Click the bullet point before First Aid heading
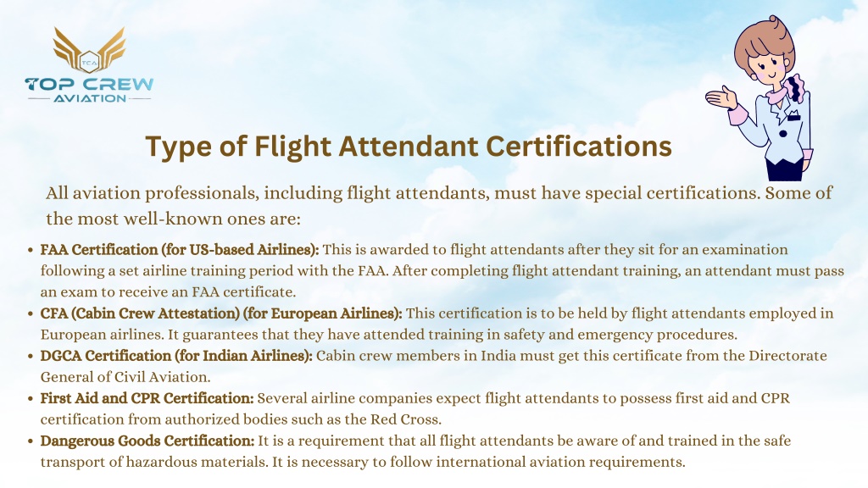868x488 pixels. click(x=31, y=399)
